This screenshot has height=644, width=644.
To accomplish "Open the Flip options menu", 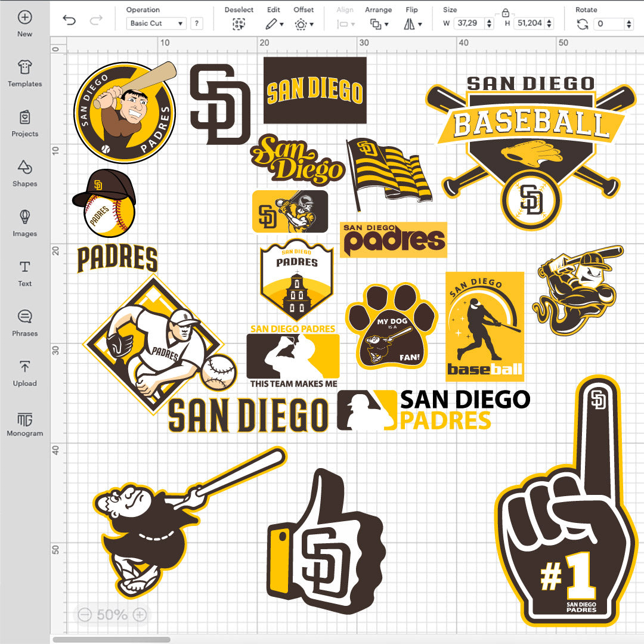I will click(x=412, y=24).
